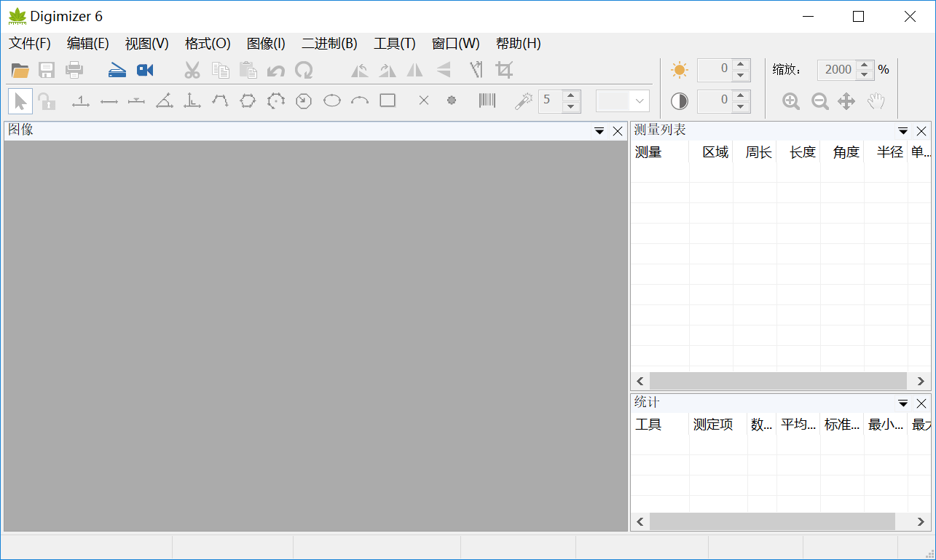Image resolution: width=936 pixels, height=560 pixels.
Task: Rotate the image left with its toolbar icon
Action: point(360,71)
